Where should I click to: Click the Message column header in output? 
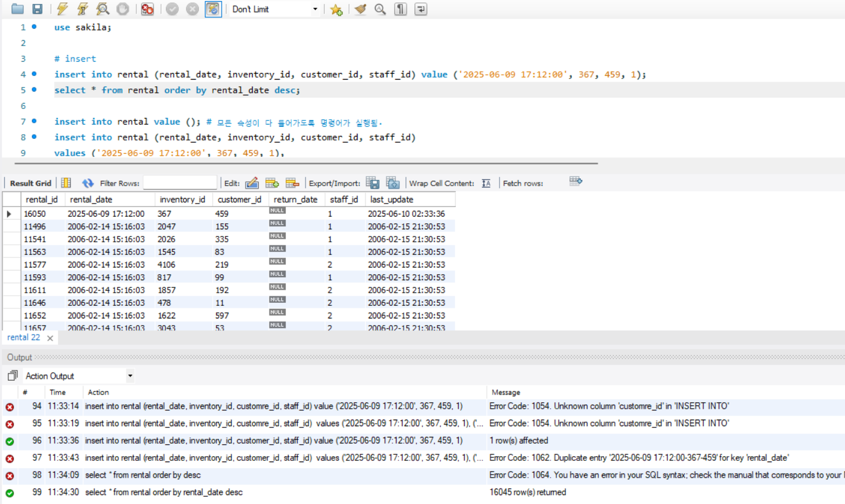pos(506,392)
